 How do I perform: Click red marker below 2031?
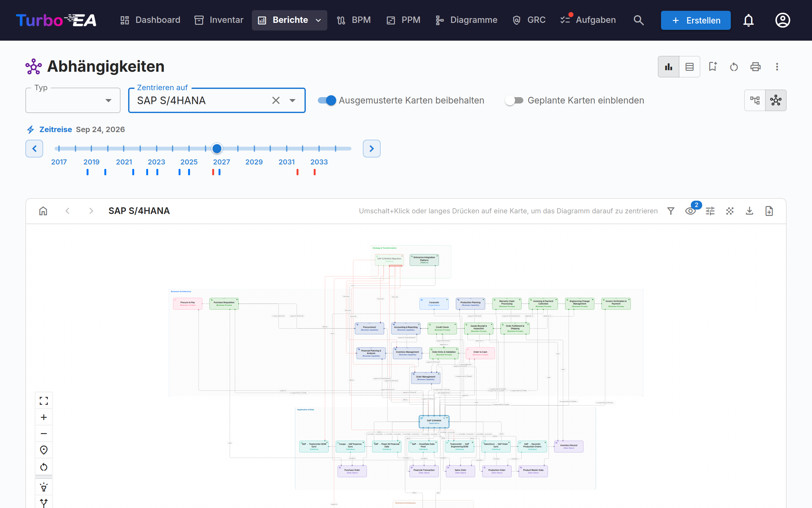(x=297, y=172)
